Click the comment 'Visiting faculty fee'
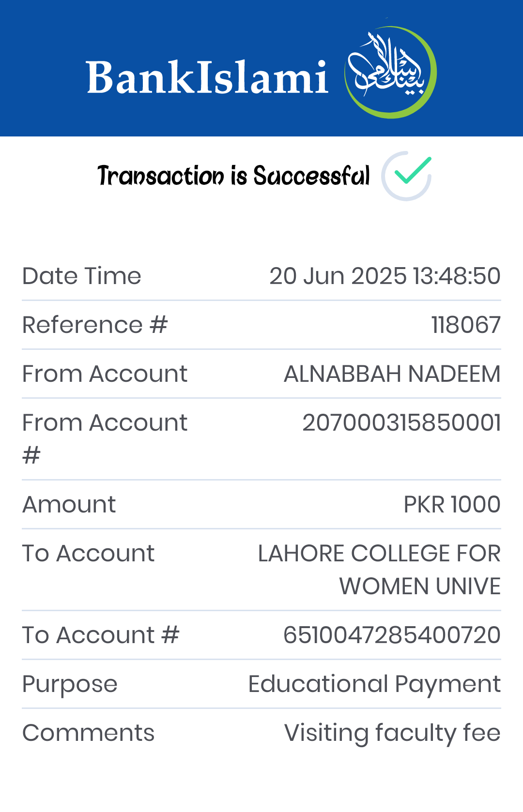 (x=392, y=733)
